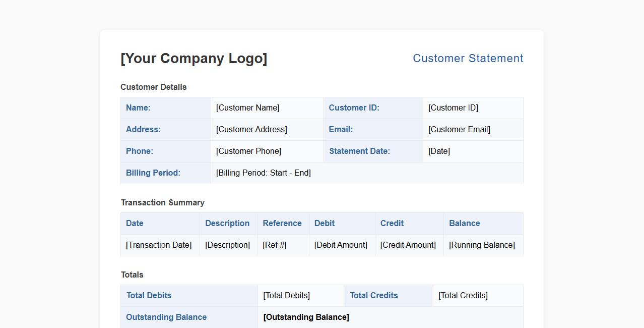Click the Debit Amount placeholder cell
Viewport: 644px width, 328px height.
[340, 245]
